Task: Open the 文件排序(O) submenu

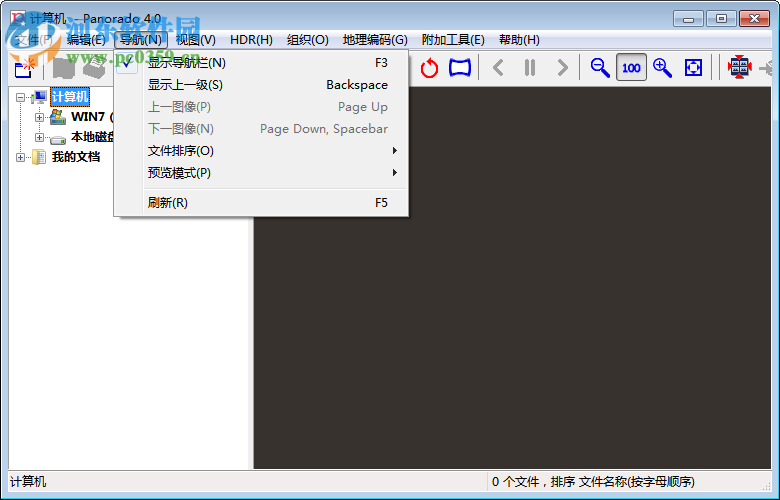Action: click(x=262, y=151)
